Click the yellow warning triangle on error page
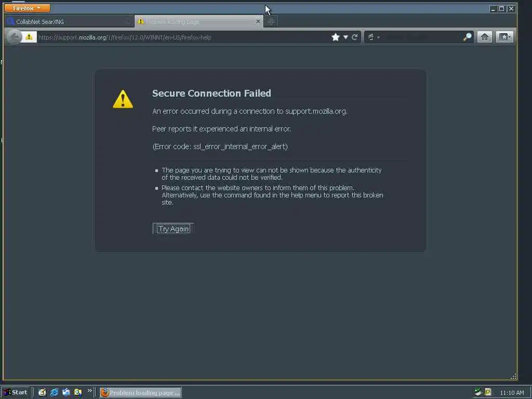The width and height of the screenshot is (532, 399). click(x=123, y=99)
